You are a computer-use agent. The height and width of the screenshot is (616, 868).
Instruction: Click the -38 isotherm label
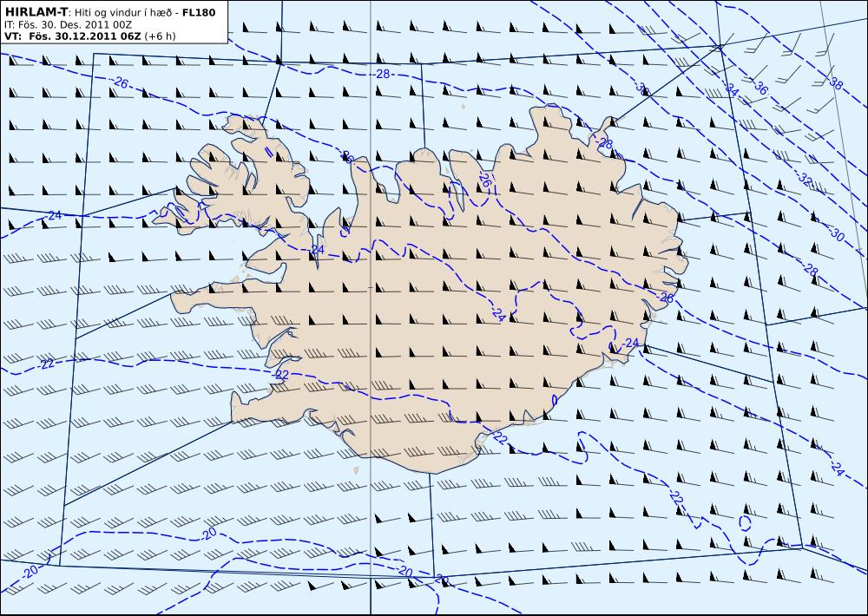(835, 83)
